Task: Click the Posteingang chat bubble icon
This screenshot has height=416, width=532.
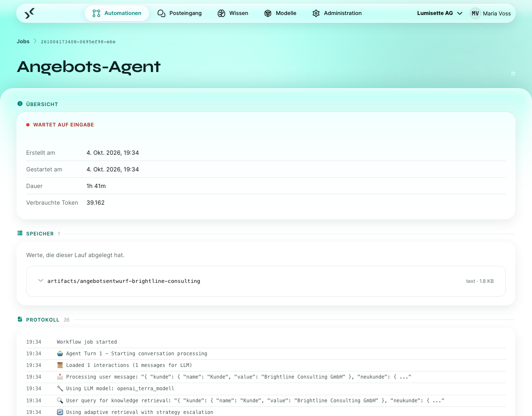Action: point(161,13)
